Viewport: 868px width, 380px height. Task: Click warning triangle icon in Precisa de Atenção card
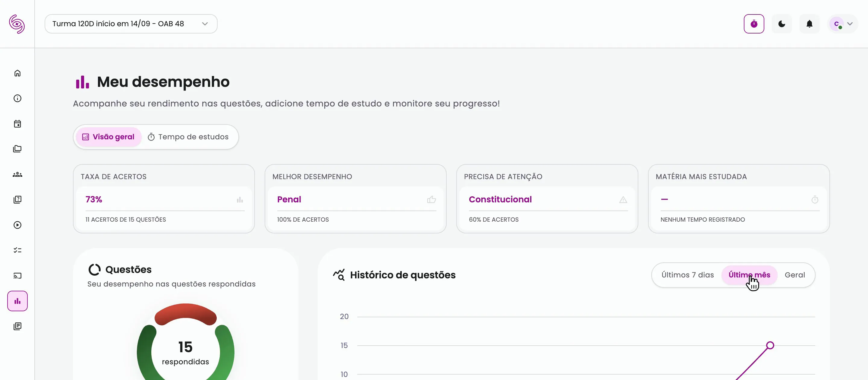pyautogui.click(x=623, y=200)
